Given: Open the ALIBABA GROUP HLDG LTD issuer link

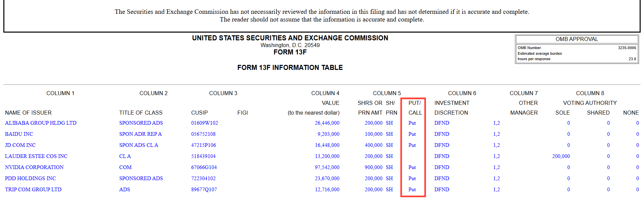Looking at the screenshot, I should [41, 123].
